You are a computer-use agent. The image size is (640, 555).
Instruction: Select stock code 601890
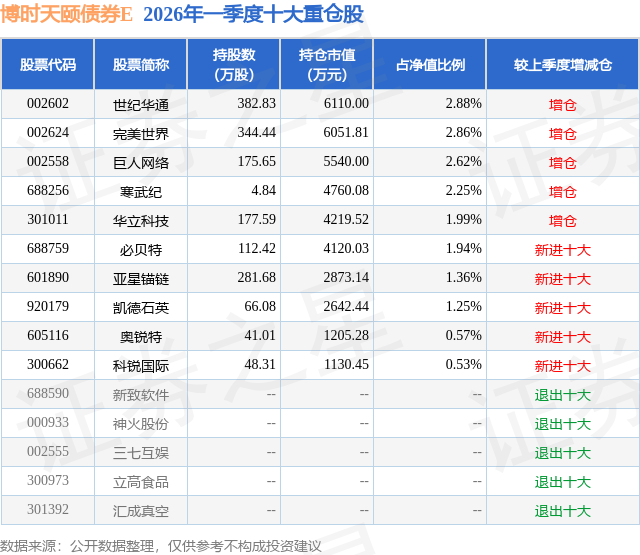48,278
